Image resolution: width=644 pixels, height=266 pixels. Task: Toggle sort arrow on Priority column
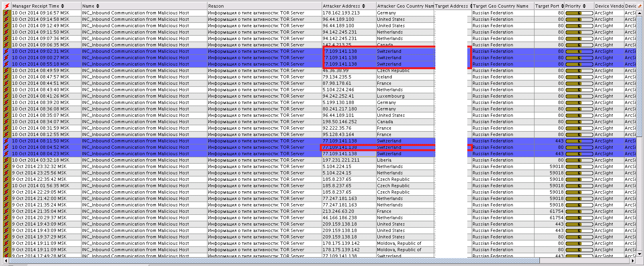tap(584, 6)
